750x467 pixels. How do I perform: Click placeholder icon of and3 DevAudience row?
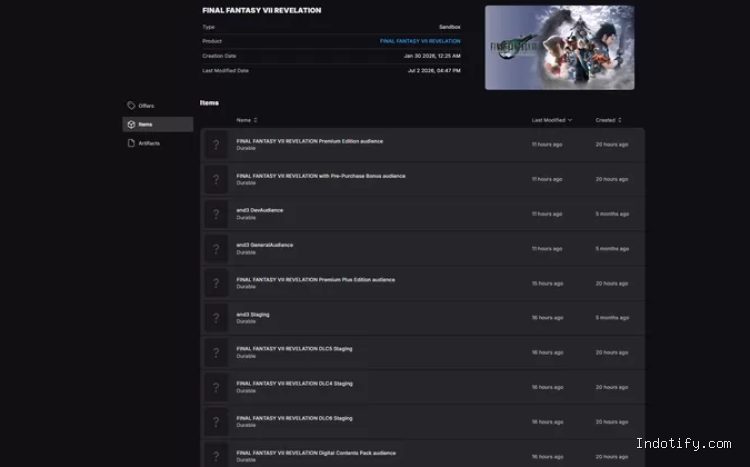(216, 214)
